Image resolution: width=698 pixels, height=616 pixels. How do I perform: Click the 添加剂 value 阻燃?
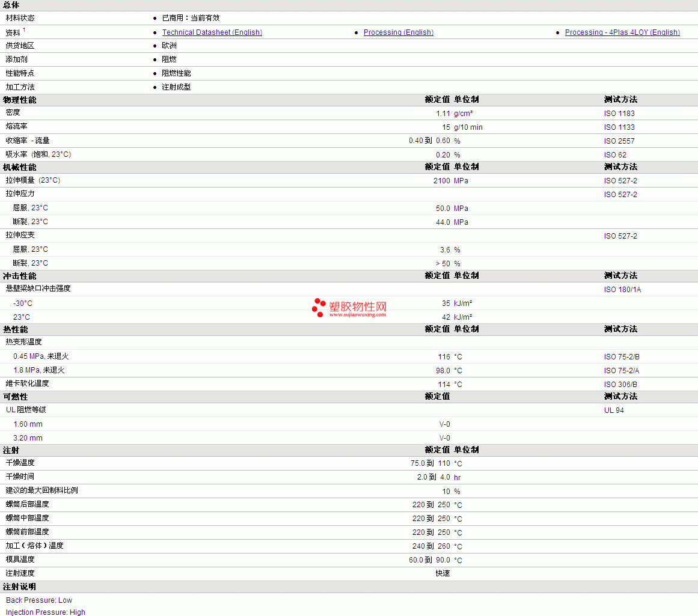click(169, 59)
